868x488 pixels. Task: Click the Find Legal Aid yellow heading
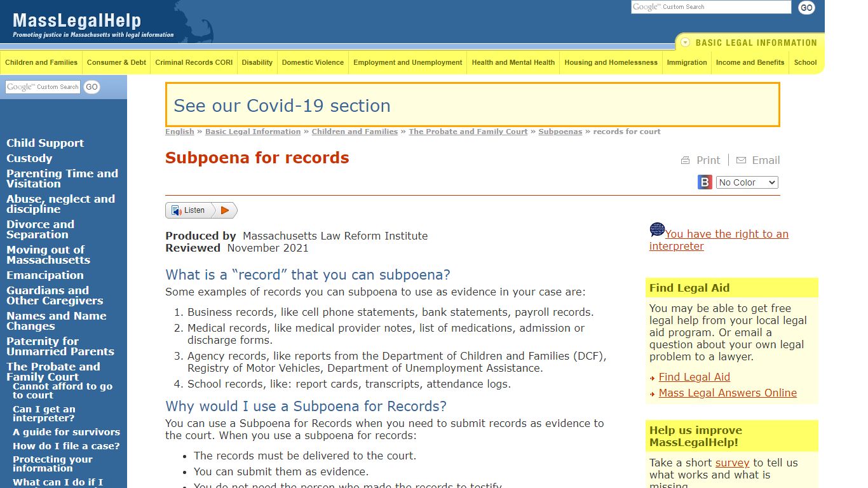click(x=689, y=288)
